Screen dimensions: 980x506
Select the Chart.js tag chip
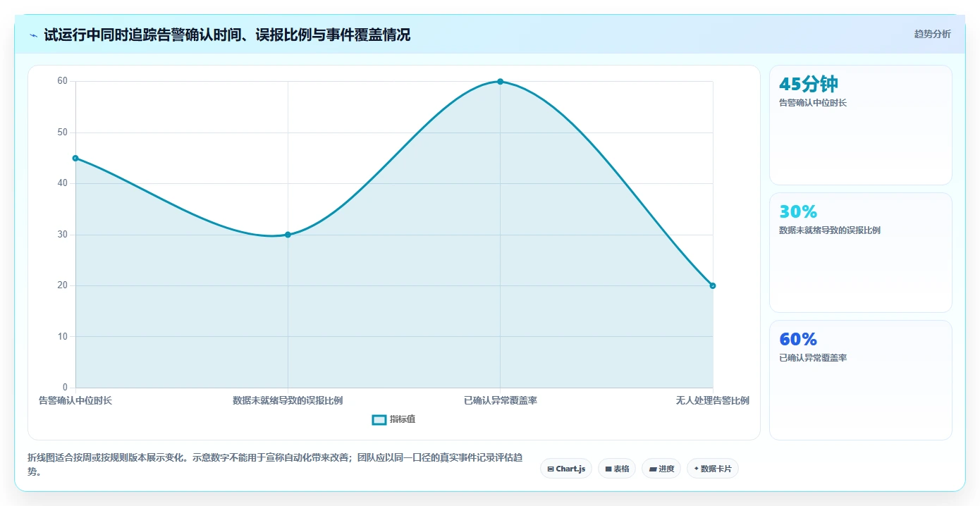click(x=566, y=469)
